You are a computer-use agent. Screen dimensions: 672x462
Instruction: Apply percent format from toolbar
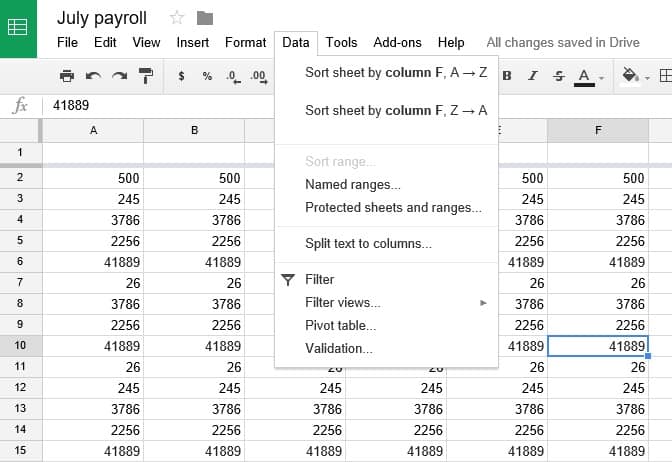(x=207, y=76)
